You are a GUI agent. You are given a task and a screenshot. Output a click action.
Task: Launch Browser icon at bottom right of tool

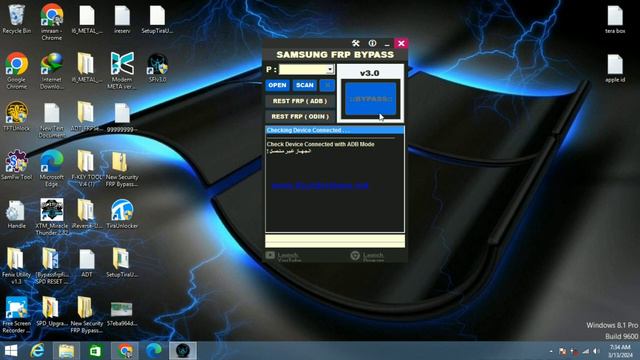click(355, 256)
